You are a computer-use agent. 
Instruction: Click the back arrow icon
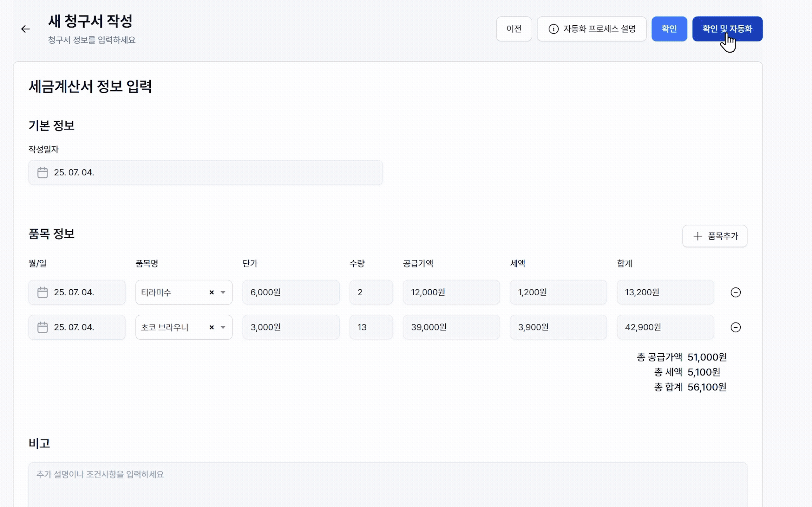(x=25, y=29)
